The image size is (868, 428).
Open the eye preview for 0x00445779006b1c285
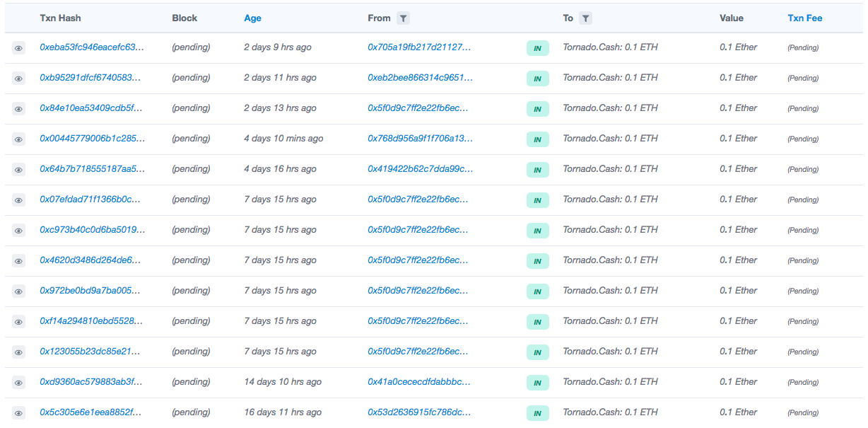(18, 139)
